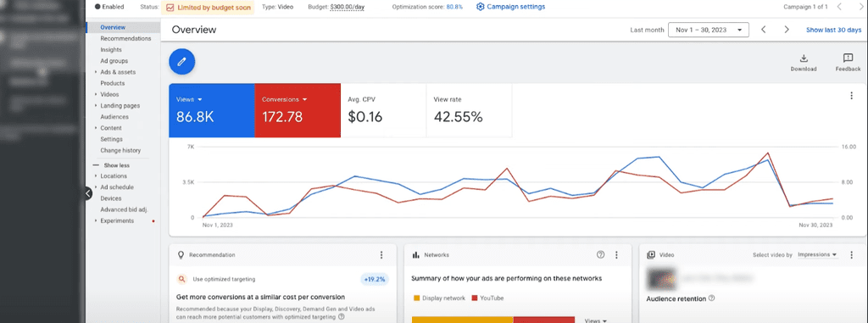
Task: Expand Ads & assets in the sidebar
Action: [96, 72]
